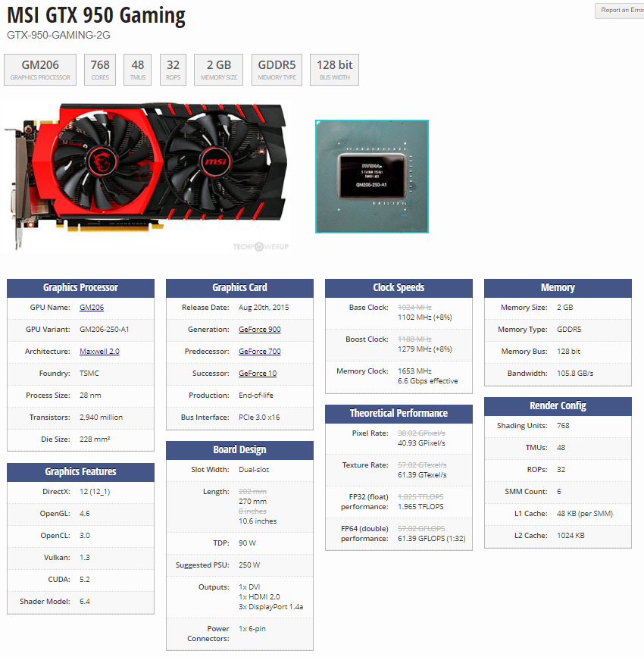
Task: Click the Process Size value 28 nm
Action: point(90,396)
